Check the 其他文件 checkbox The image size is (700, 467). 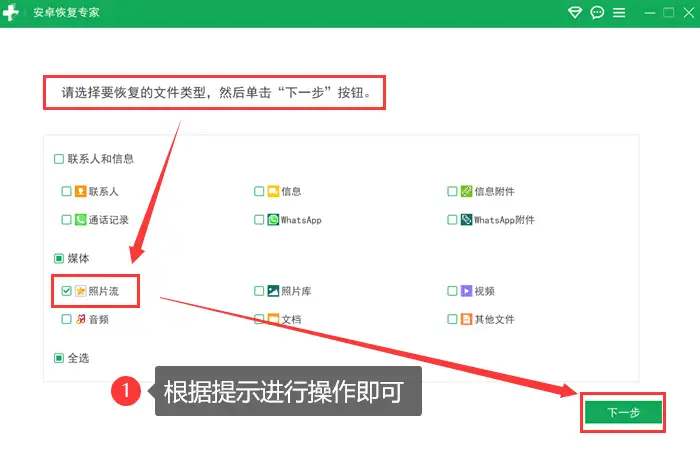click(x=452, y=319)
